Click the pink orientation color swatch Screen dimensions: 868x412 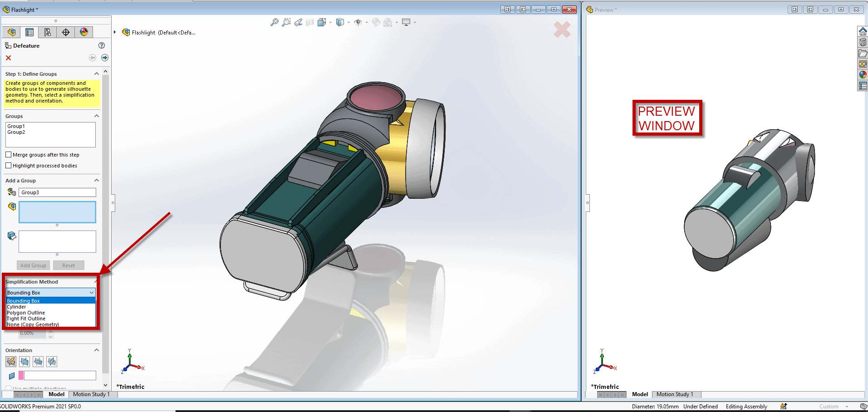pyautogui.click(x=21, y=376)
